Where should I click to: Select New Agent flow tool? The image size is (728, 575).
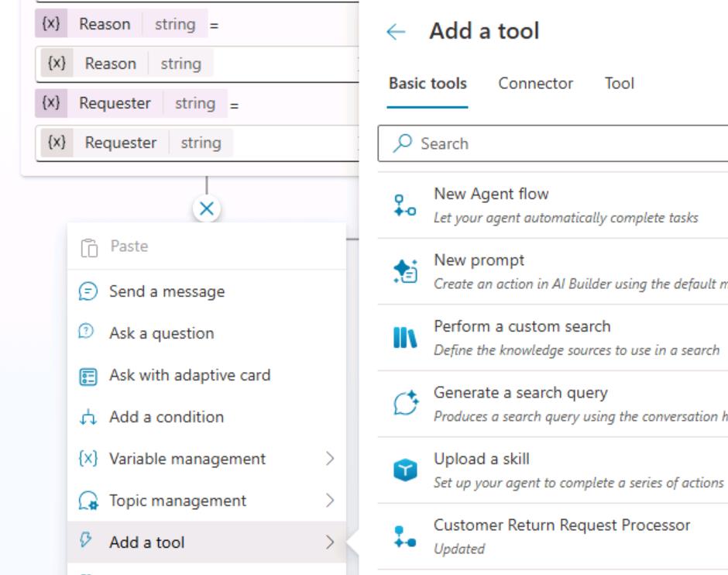552,205
